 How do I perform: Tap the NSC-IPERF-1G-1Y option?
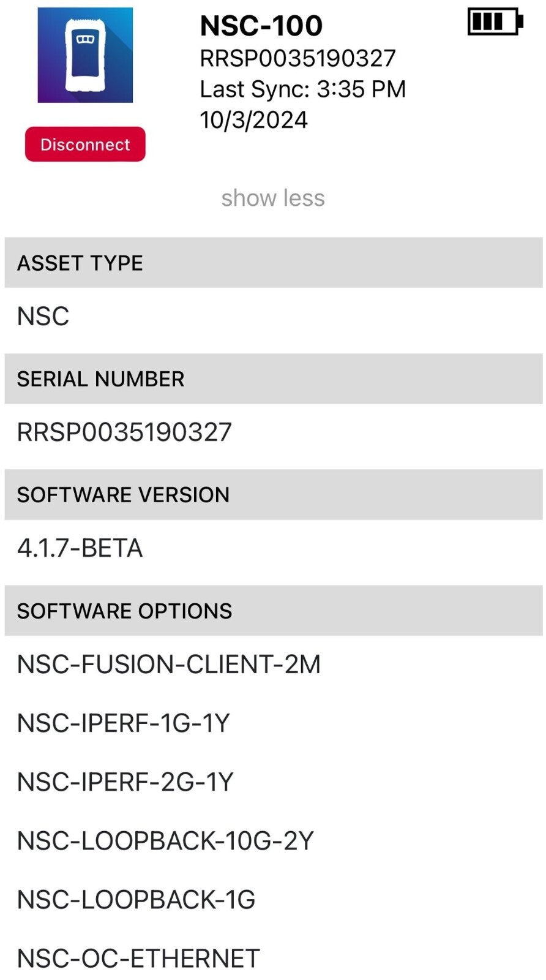(x=123, y=723)
